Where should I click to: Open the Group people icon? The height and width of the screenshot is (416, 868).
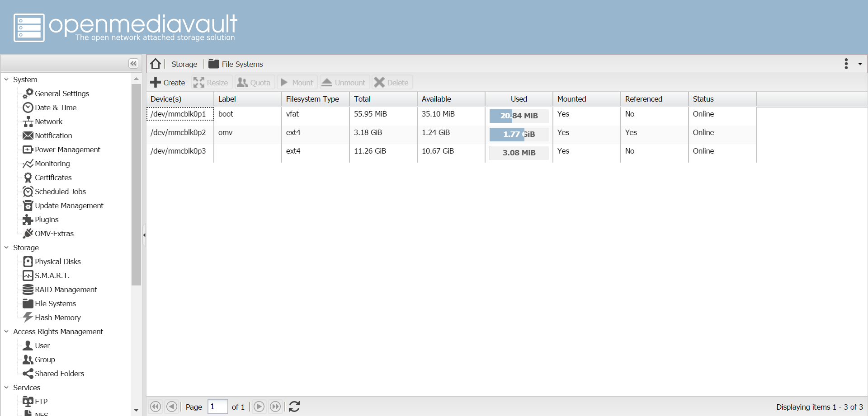[28, 360]
